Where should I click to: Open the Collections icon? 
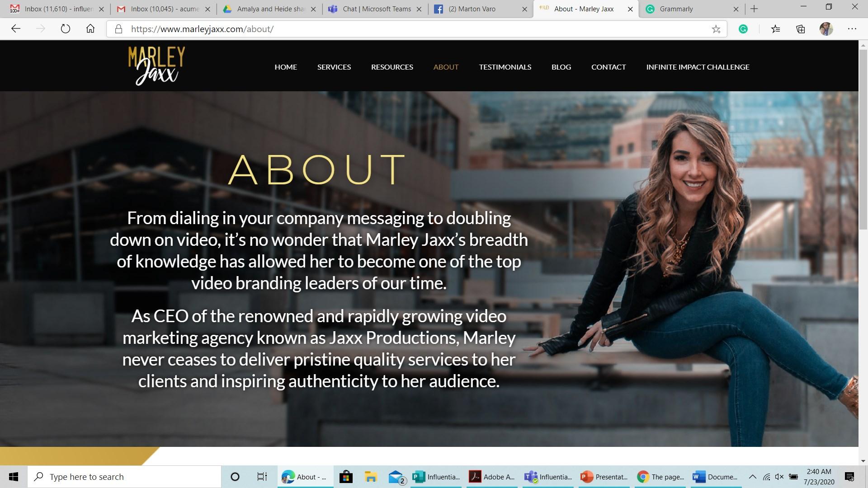click(x=801, y=29)
